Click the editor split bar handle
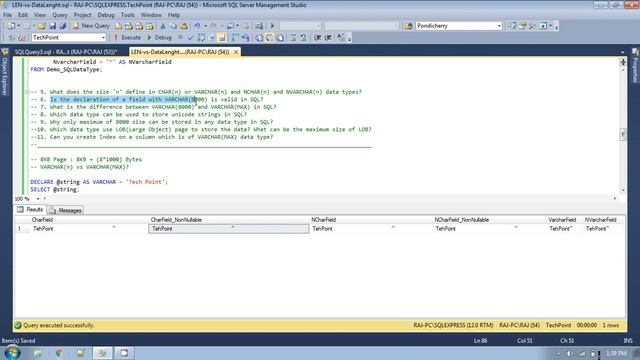 [622, 62]
